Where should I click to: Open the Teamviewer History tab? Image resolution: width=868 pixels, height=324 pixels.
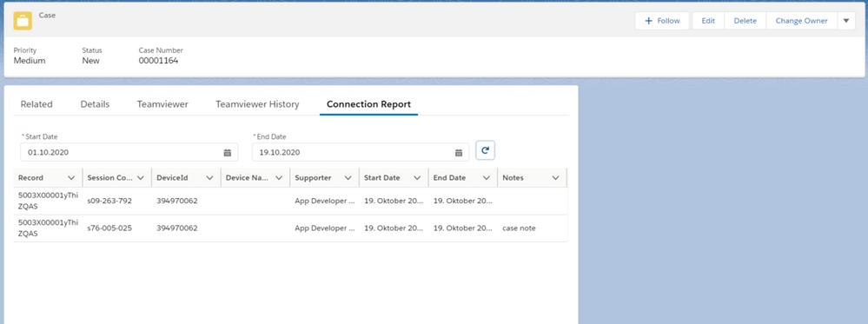(x=257, y=104)
